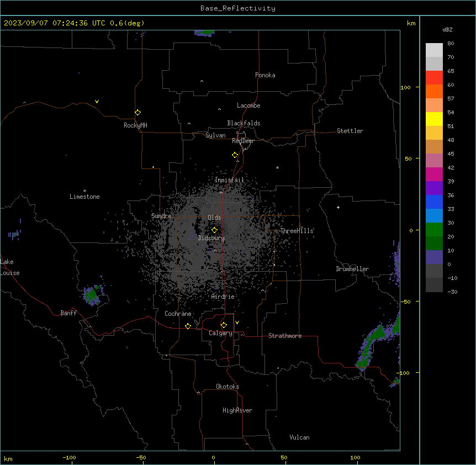Click the Stettler city label

pos(350,131)
